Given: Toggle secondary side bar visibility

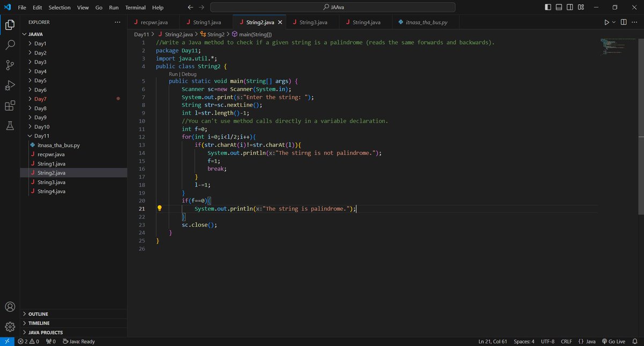Looking at the screenshot, I should click(x=569, y=8).
